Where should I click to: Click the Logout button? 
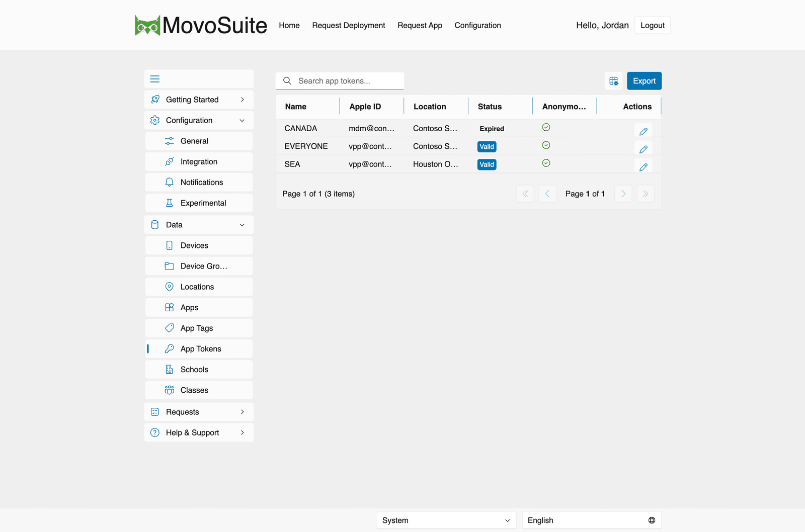pyautogui.click(x=652, y=25)
